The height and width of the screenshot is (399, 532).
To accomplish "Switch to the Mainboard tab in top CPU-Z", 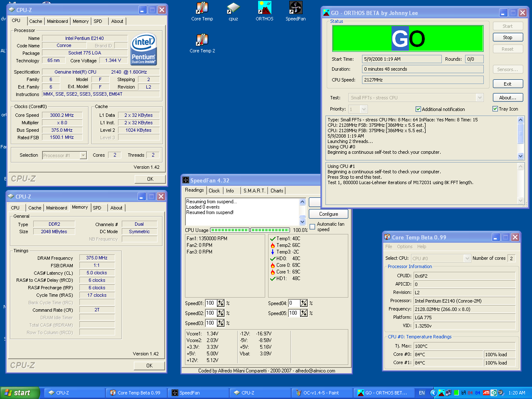I will coord(57,21).
